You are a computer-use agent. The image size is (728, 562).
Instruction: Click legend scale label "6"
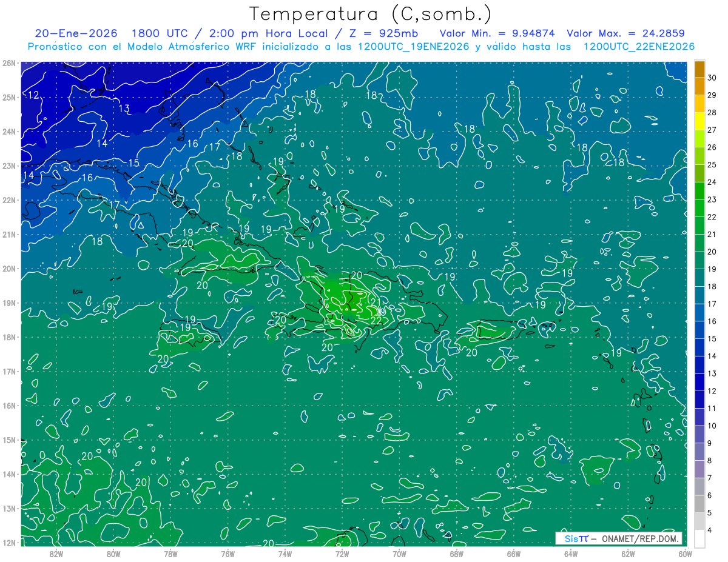tap(710, 495)
